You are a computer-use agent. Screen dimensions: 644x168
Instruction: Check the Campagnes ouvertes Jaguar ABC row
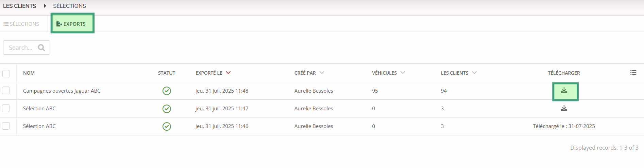(x=6, y=91)
